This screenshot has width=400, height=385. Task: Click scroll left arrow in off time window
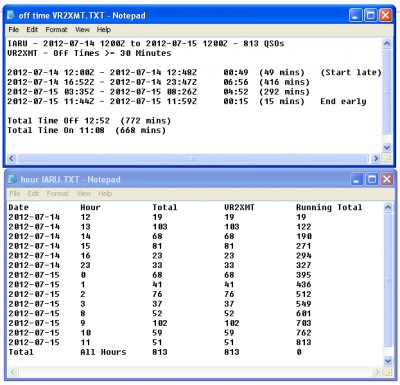click(11, 158)
